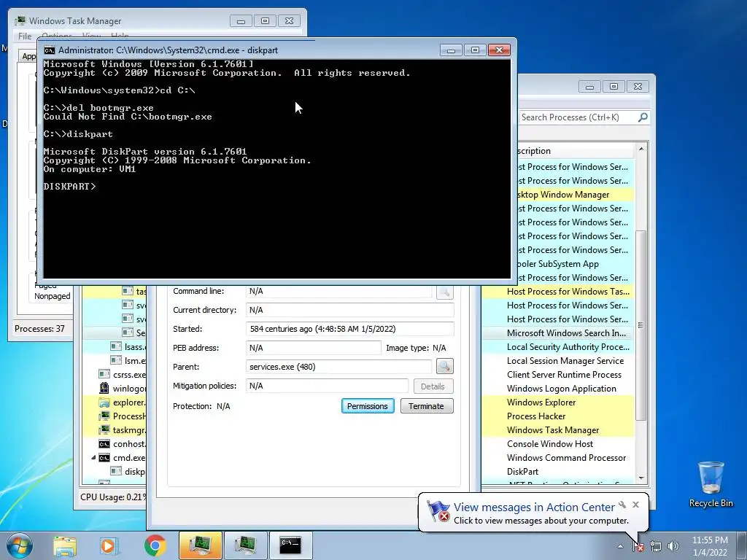Open Google Chrome from the taskbar
Viewport: 747px width, 560px height.
(x=155, y=545)
